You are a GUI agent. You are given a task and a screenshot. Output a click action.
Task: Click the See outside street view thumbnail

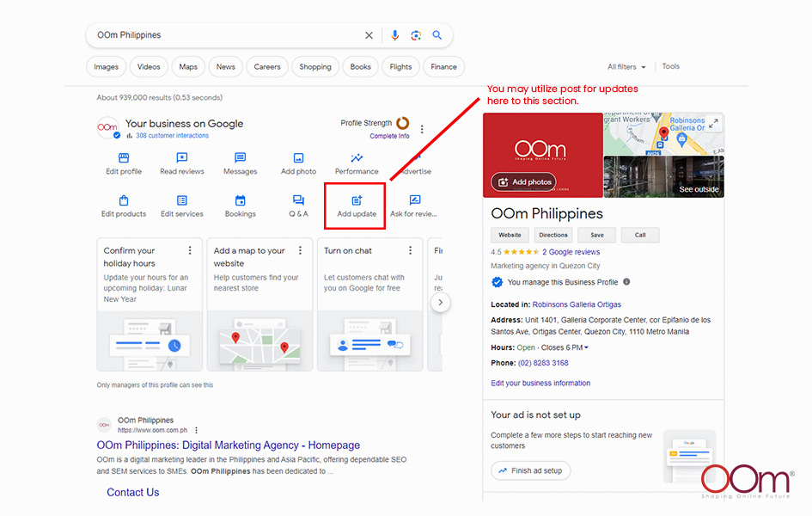pyautogui.click(x=663, y=177)
